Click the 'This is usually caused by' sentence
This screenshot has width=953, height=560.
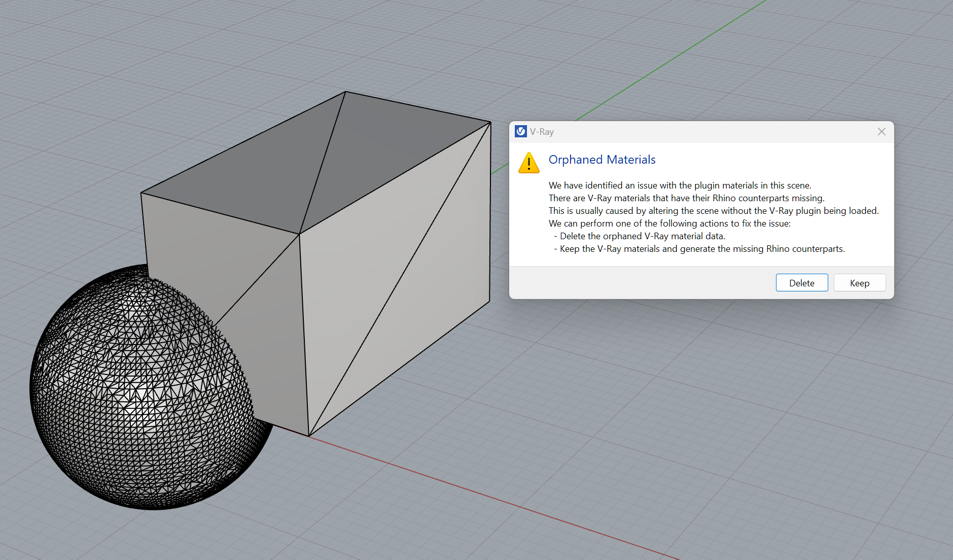[x=714, y=211]
